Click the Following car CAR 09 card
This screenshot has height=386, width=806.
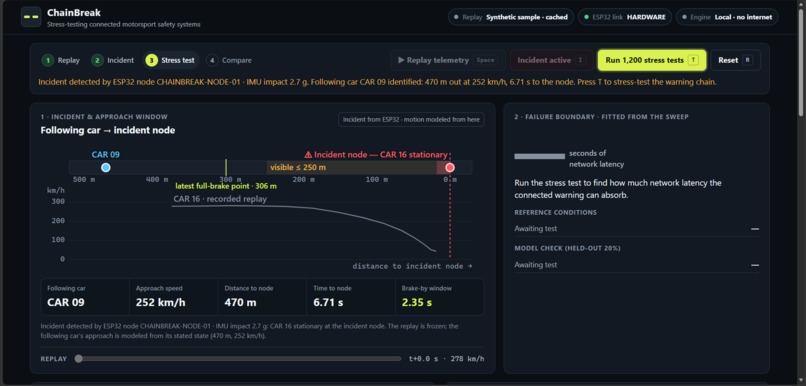tap(85, 297)
